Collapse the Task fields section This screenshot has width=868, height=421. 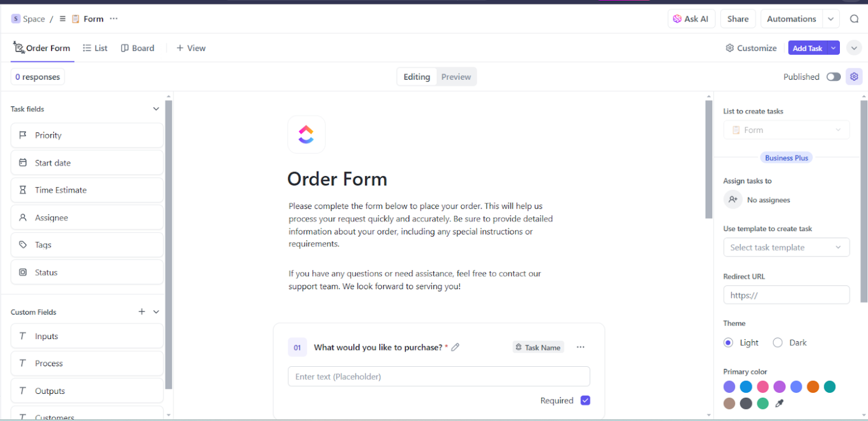click(x=156, y=108)
